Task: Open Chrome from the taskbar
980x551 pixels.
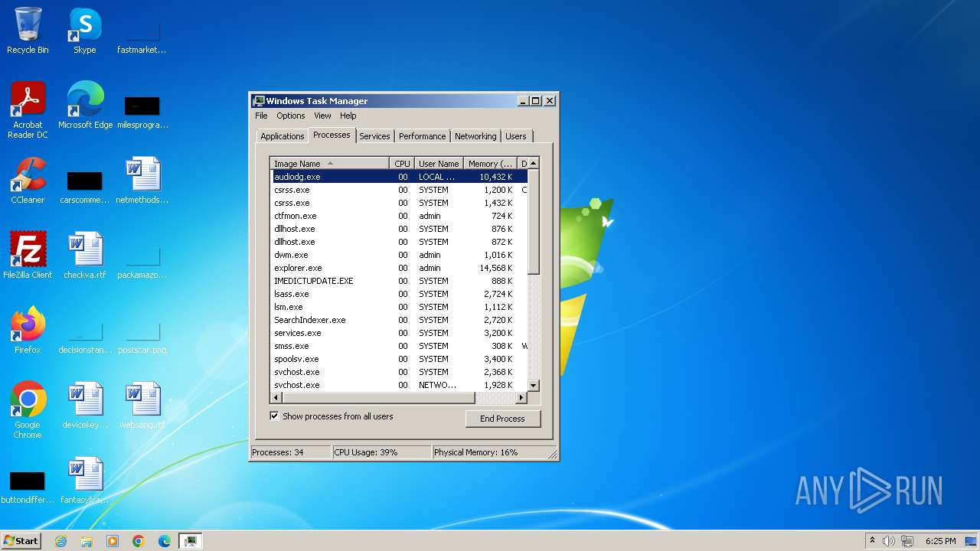Action: pyautogui.click(x=139, y=541)
